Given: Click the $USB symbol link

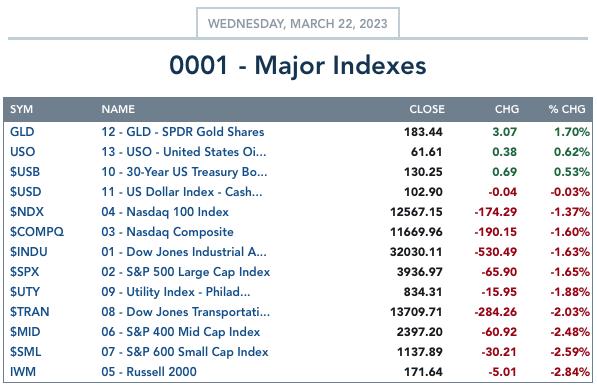Looking at the screenshot, I should click(25, 172).
